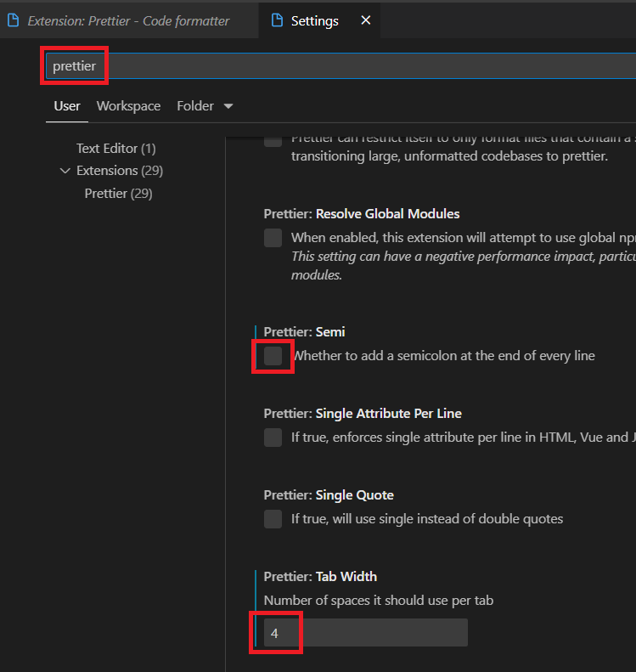The image size is (636, 672).
Task: Enable the Single Quote checkbox
Action: click(x=273, y=519)
